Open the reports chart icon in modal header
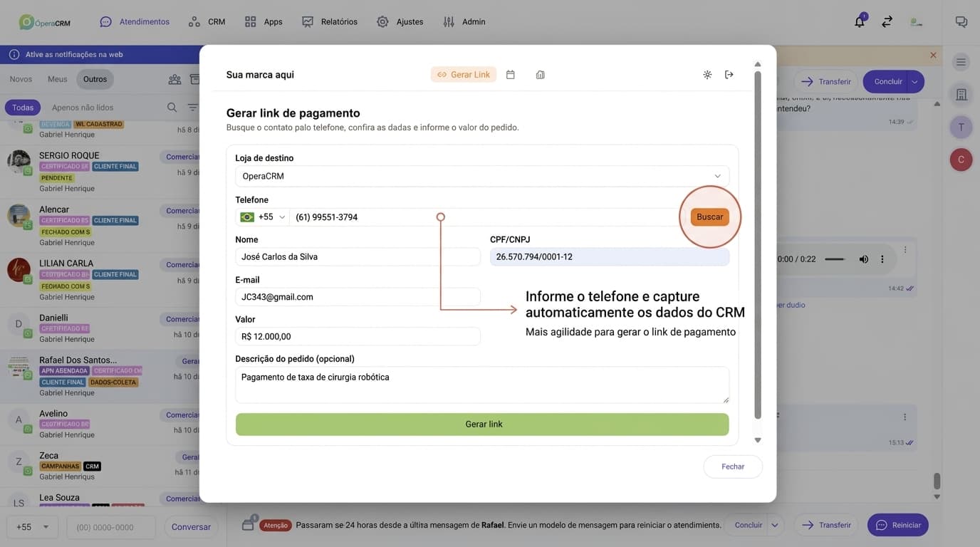The width and height of the screenshot is (980, 547). [x=540, y=75]
